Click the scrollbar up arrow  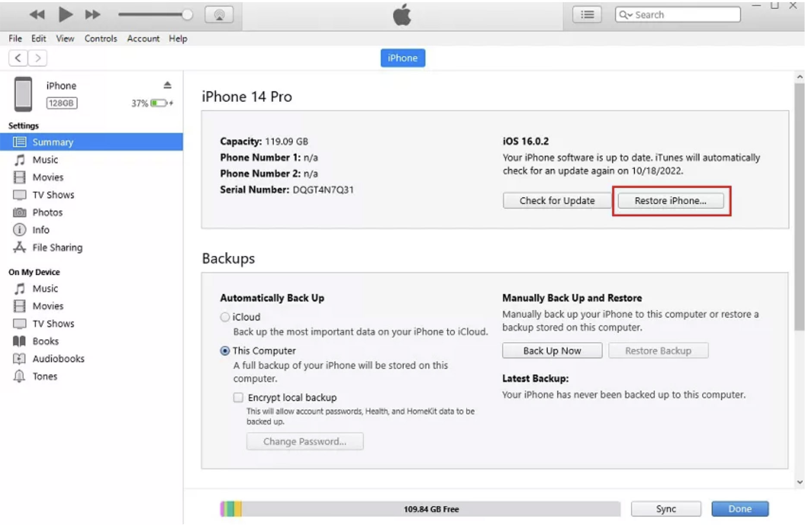click(800, 77)
